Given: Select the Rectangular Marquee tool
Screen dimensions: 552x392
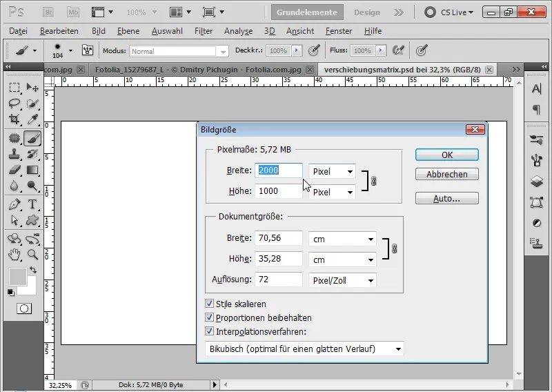Looking at the screenshot, I should point(14,87).
